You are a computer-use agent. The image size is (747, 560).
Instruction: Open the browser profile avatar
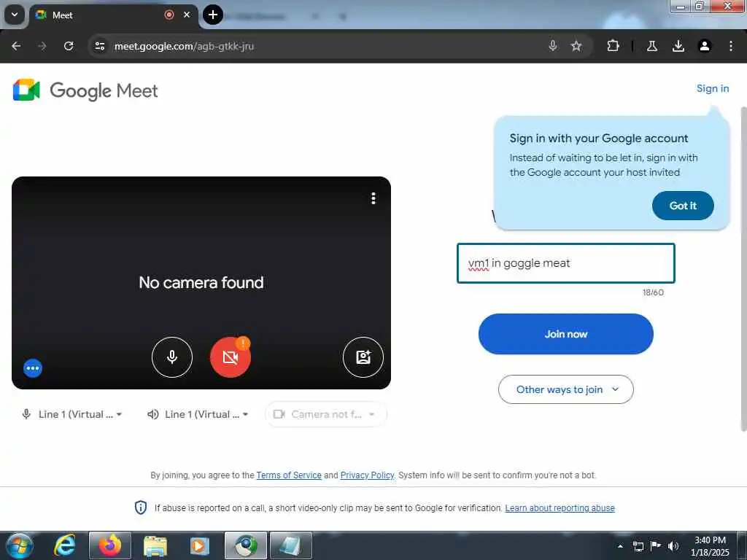pyautogui.click(x=705, y=46)
